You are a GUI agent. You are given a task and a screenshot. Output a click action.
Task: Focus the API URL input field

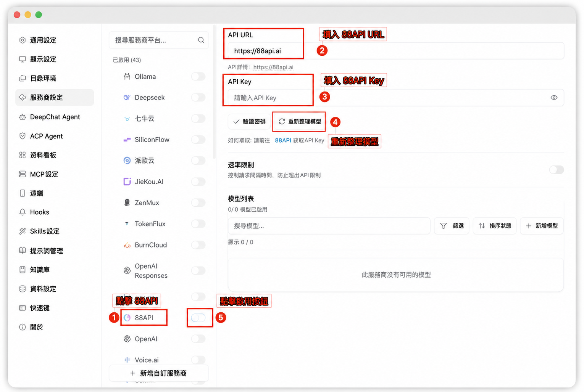point(396,51)
